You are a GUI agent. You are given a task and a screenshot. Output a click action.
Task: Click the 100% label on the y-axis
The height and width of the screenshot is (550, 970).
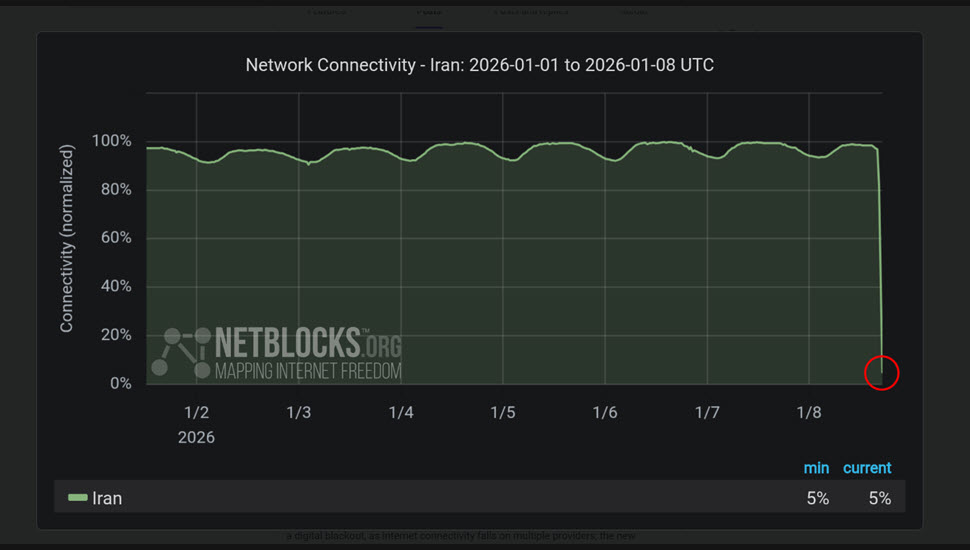click(x=111, y=141)
